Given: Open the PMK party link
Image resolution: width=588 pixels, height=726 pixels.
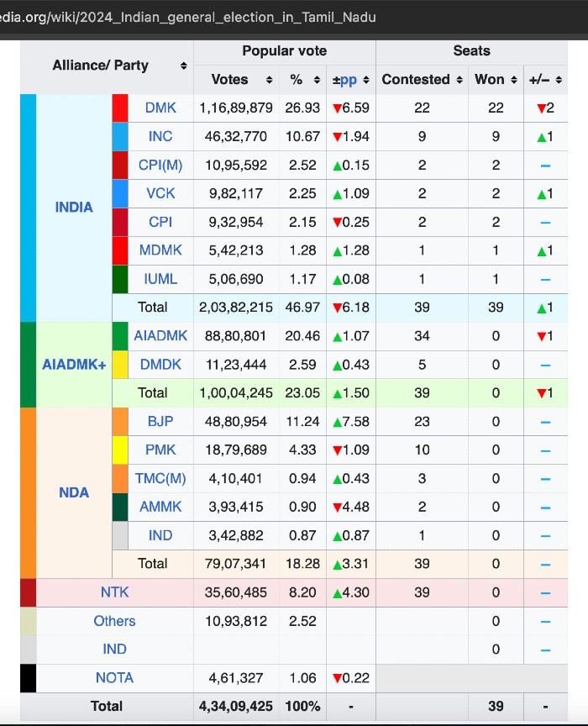Looking at the screenshot, I should click(160, 450).
